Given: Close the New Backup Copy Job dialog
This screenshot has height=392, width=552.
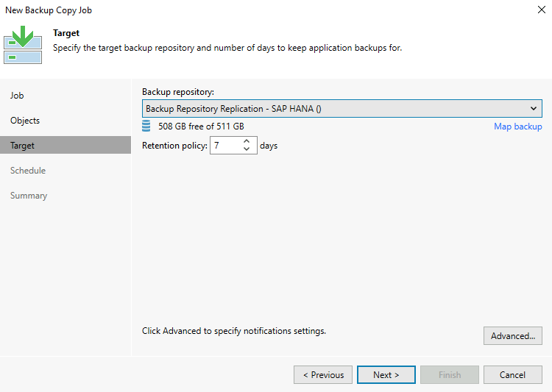Looking at the screenshot, I should (542, 10).
